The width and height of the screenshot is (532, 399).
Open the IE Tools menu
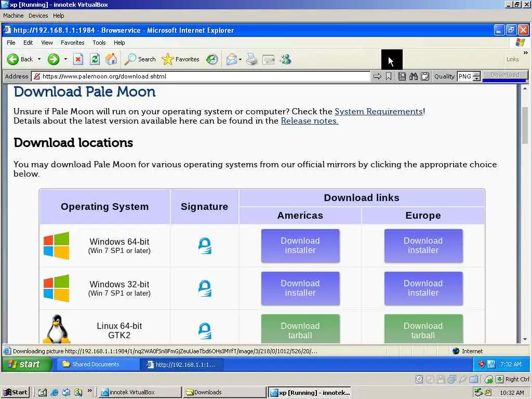point(99,43)
